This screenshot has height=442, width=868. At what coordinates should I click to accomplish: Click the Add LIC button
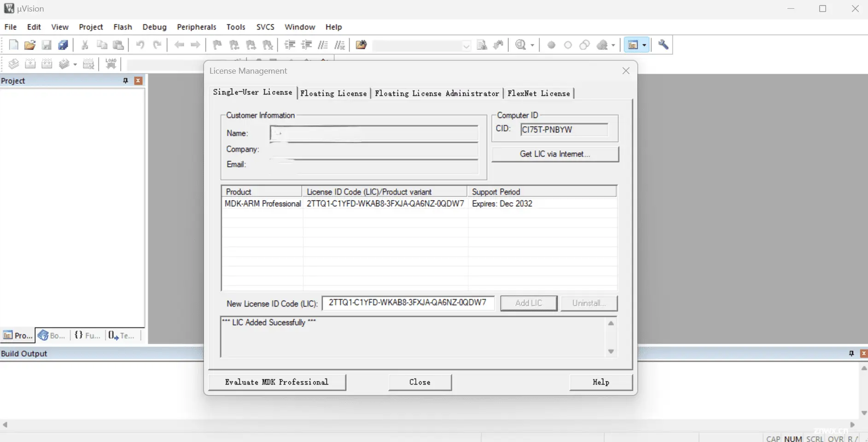click(529, 303)
